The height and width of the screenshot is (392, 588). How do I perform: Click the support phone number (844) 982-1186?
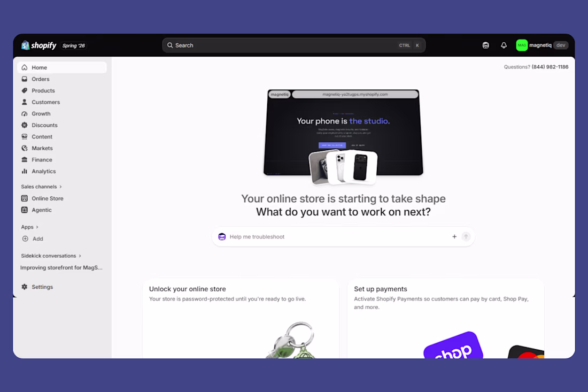[550, 67]
